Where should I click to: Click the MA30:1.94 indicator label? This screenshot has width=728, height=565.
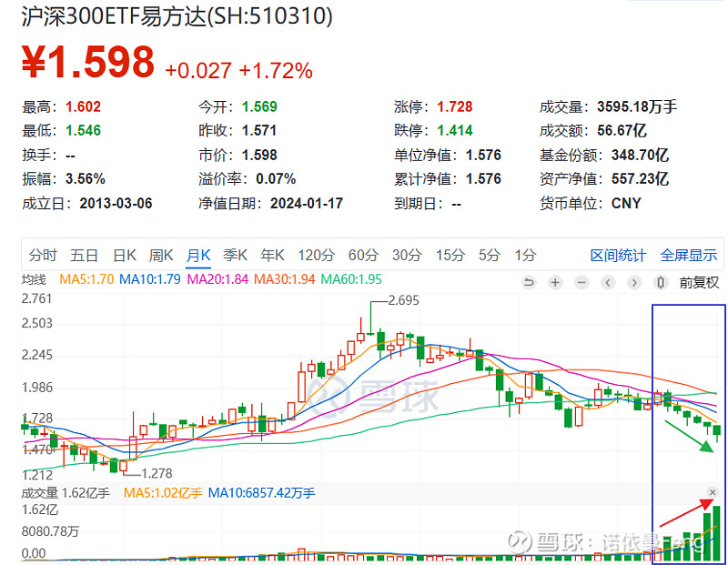coord(285,279)
